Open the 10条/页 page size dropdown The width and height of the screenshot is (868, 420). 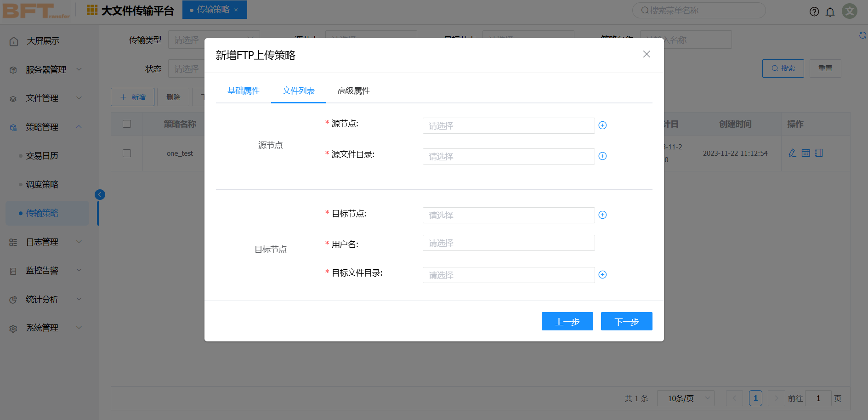pyautogui.click(x=685, y=398)
